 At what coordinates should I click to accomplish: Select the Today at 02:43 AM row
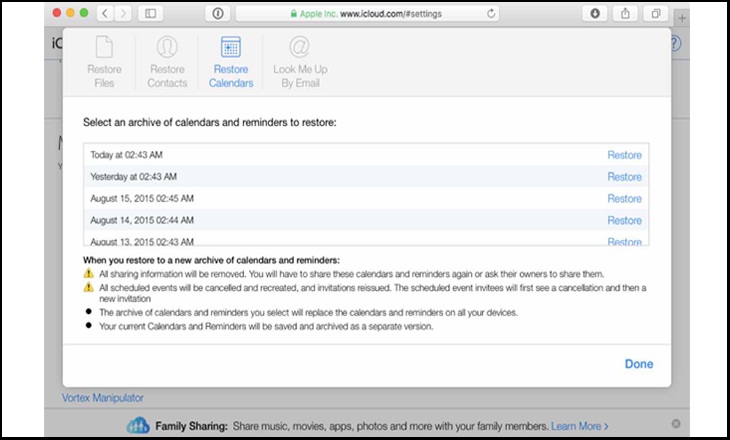point(366,155)
